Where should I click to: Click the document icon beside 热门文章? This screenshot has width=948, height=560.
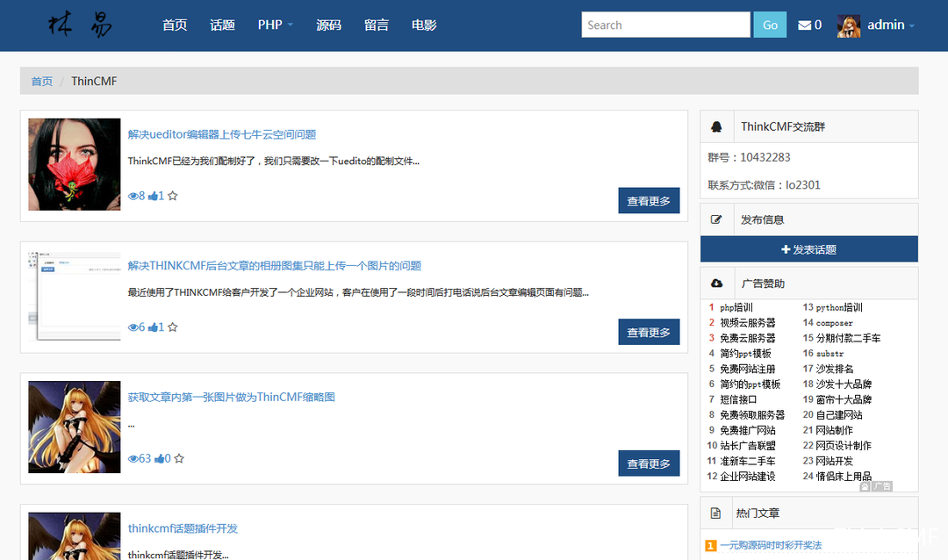[716, 513]
